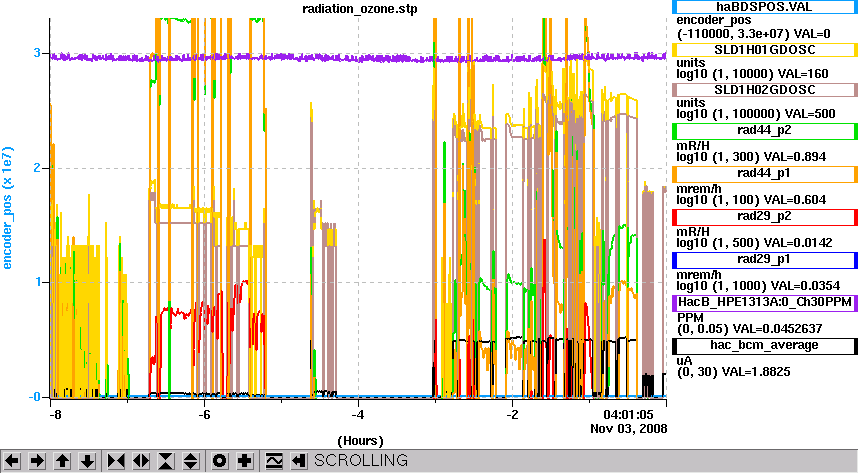The image size is (858, 473).
Task: Click the (Hours) x-axis label
Action: [360, 441]
